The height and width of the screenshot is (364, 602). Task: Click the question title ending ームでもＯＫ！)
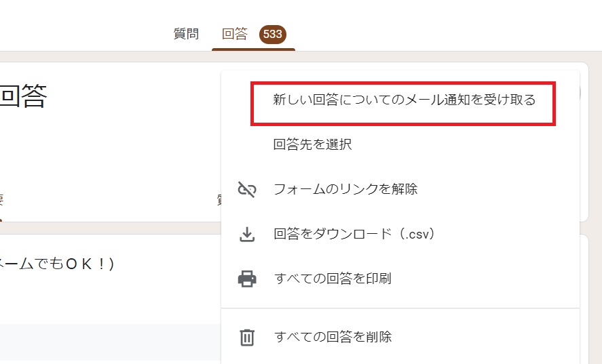pyautogui.click(x=57, y=264)
